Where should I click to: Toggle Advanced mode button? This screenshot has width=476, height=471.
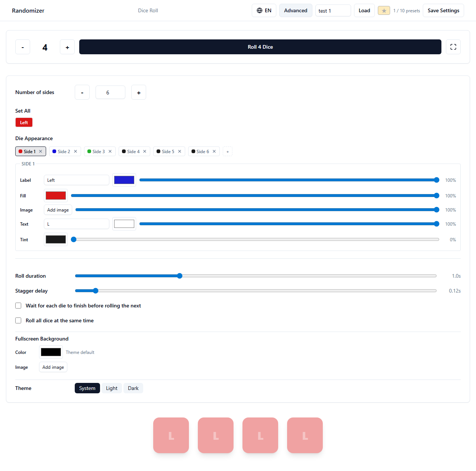[296, 10]
